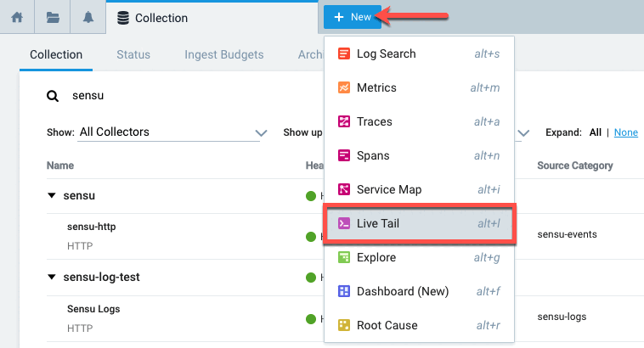The height and width of the screenshot is (348, 644).
Task: Click the search magnifier icon
Action: coord(53,96)
